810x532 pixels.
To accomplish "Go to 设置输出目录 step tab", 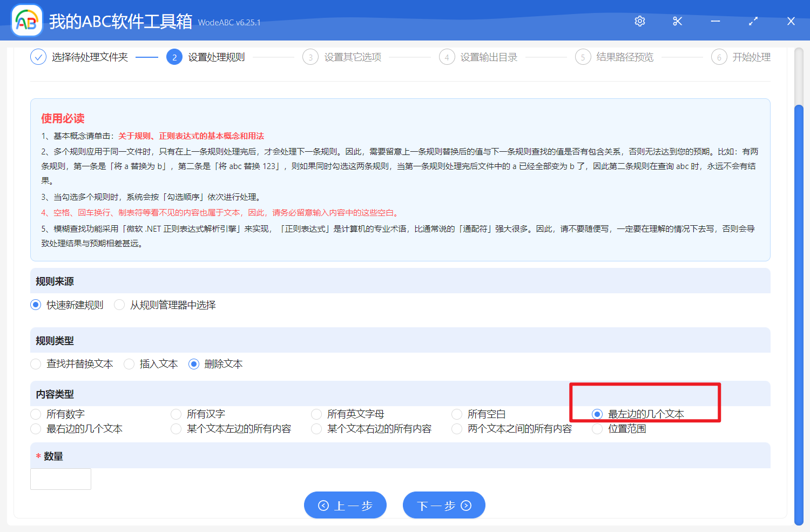I will [x=488, y=57].
